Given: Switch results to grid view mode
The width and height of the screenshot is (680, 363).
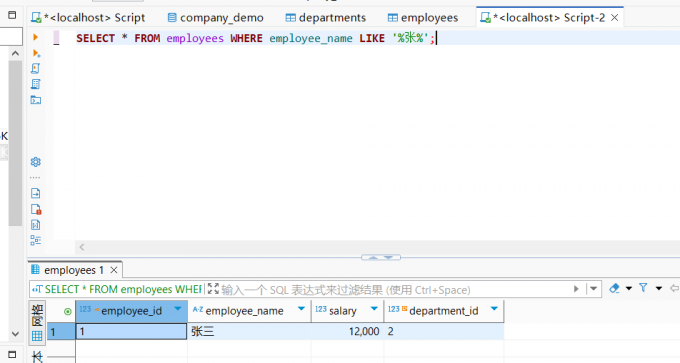Looking at the screenshot, I should pos(37,336).
